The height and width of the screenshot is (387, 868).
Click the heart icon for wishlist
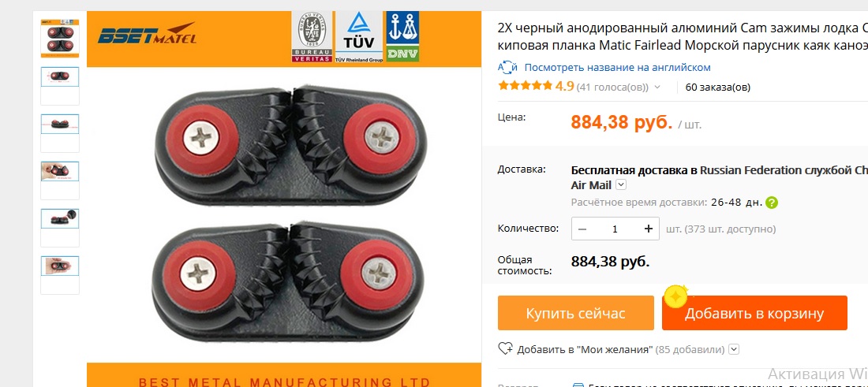coord(505,349)
